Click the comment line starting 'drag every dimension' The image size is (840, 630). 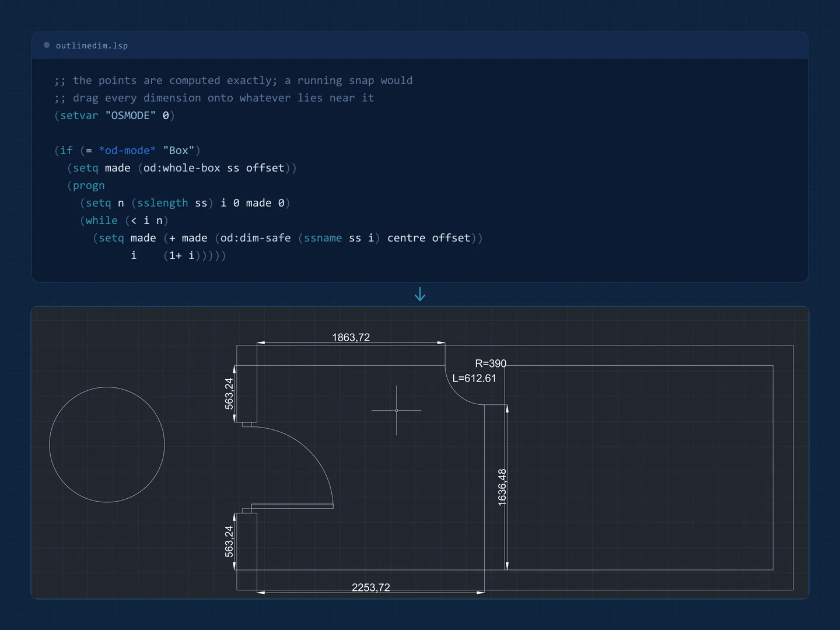coord(214,98)
